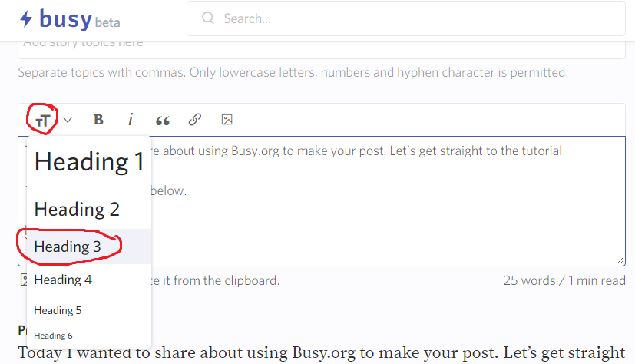This screenshot has height=364, width=635.
Task: Insert a hyperlink
Action: coord(195,120)
